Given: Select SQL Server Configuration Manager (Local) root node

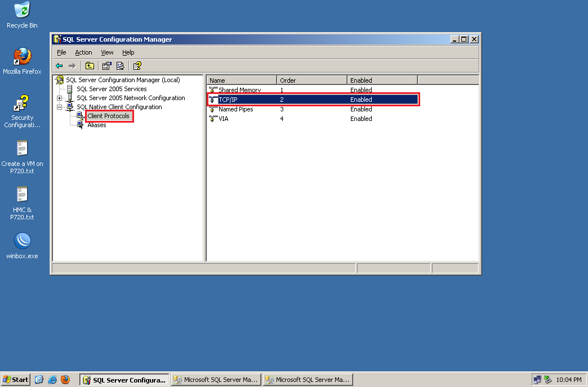Looking at the screenshot, I should coord(123,80).
